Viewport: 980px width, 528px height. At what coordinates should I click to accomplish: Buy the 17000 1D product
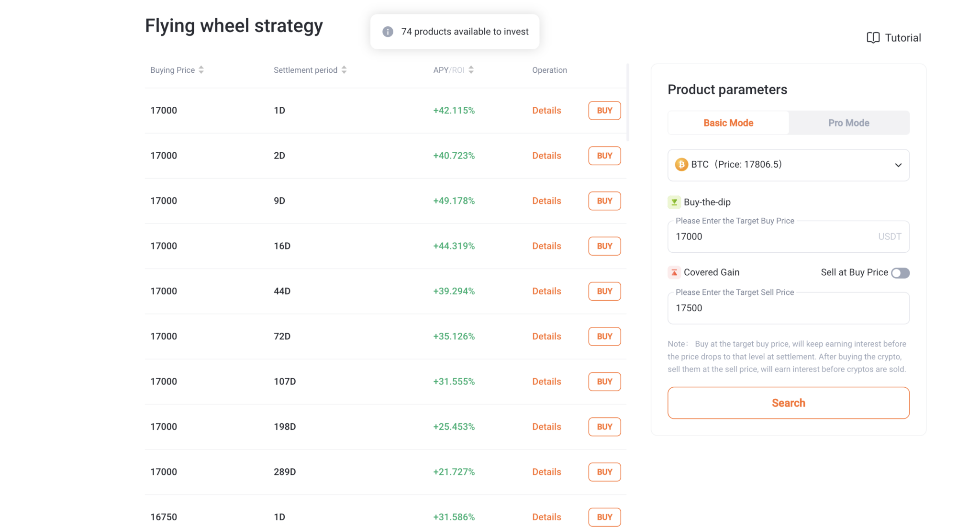pyautogui.click(x=604, y=111)
